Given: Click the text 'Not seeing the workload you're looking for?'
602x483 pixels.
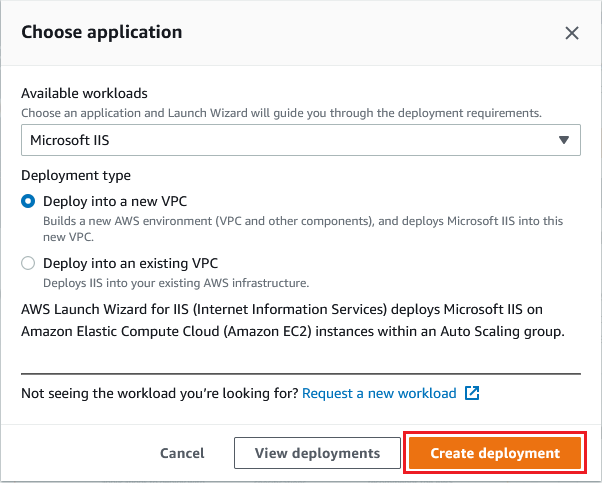Looking at the screenshot, I should click(x=160, y=394).
